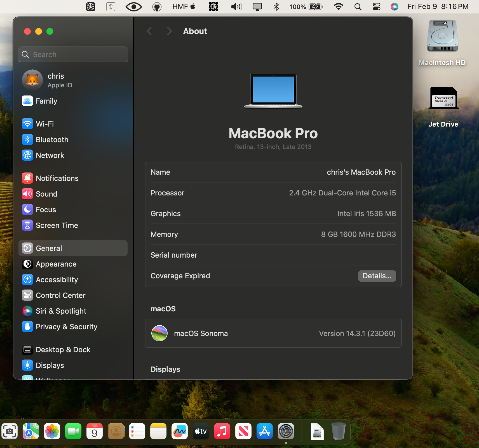Screen dimensions: 479x448
Task: Open Focus settings
Action: 73,209
